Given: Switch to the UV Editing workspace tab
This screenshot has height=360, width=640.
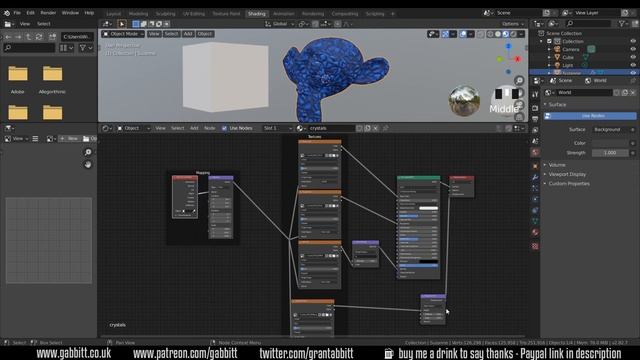Looking at the screenshot, I should point(193,13).
